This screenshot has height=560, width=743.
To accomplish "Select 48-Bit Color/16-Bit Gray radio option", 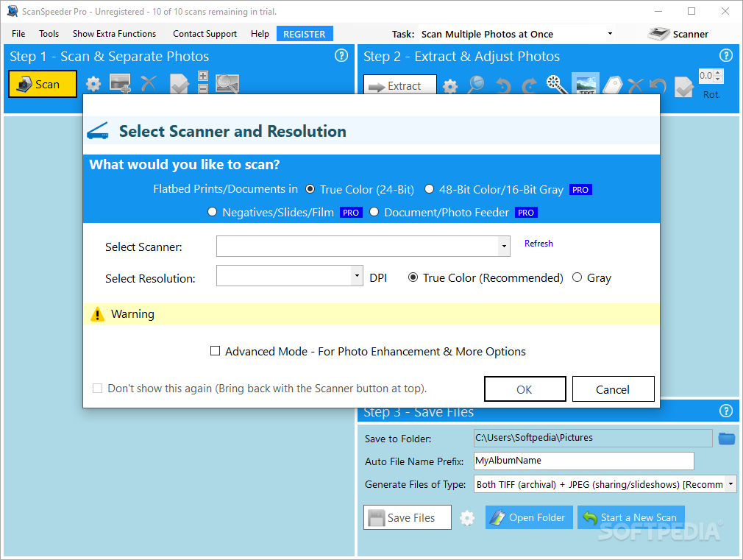I will click(429, 189).
